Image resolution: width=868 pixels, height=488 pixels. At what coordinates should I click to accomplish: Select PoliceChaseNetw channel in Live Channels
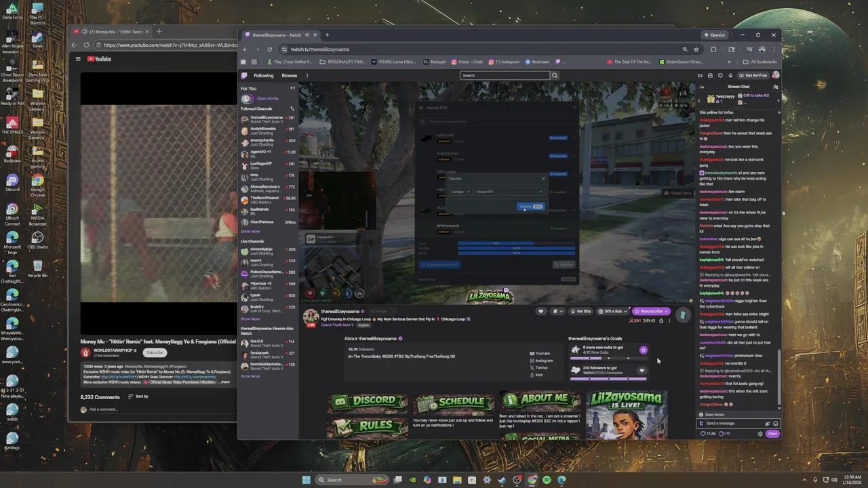(x=268, y=273)
